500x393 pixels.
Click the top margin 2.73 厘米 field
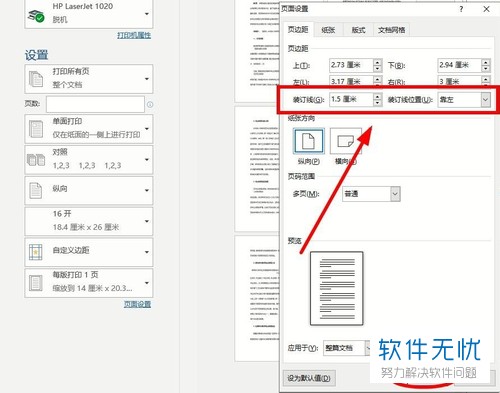(351, 65)
